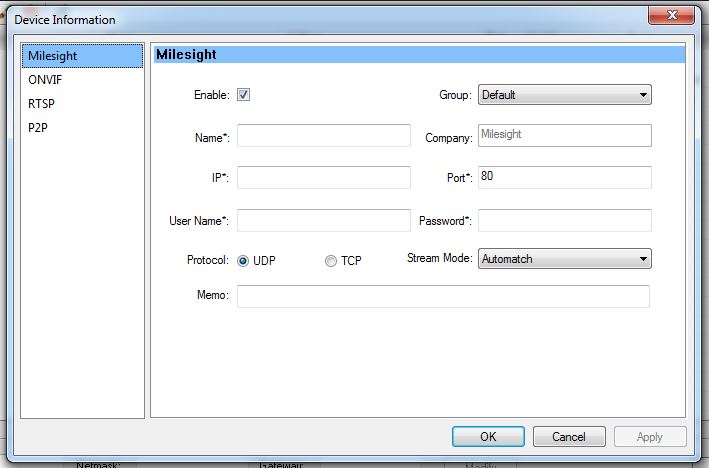
Task: Select RTSP in the device type list
Action: click(44, 103)
